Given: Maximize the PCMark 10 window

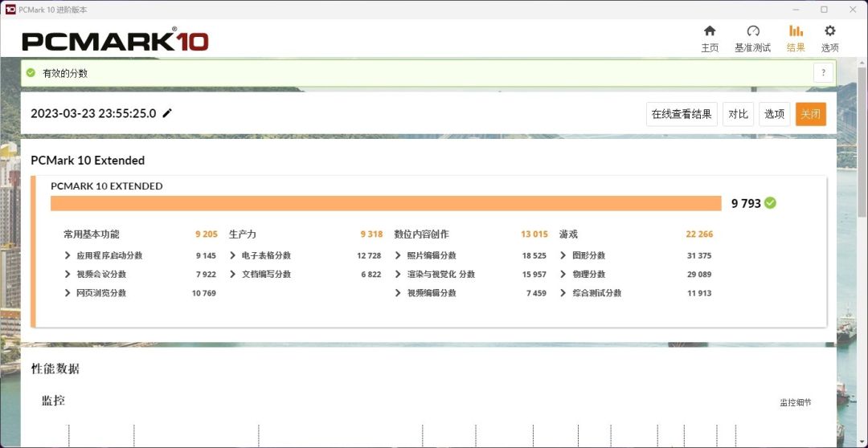Looking at the screenshot, I should tap(824, 10).
